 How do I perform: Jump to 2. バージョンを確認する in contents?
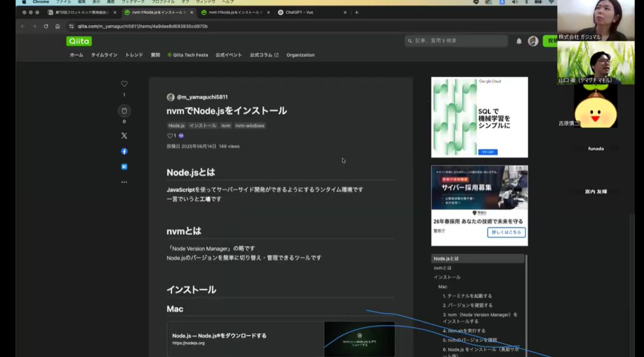click(468, 305)
